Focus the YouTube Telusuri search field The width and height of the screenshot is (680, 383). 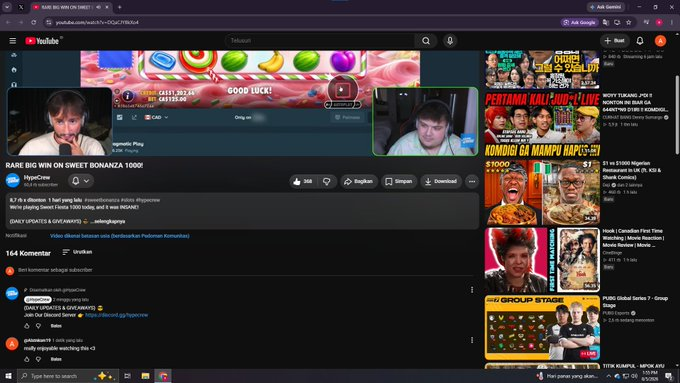[320, 41]
